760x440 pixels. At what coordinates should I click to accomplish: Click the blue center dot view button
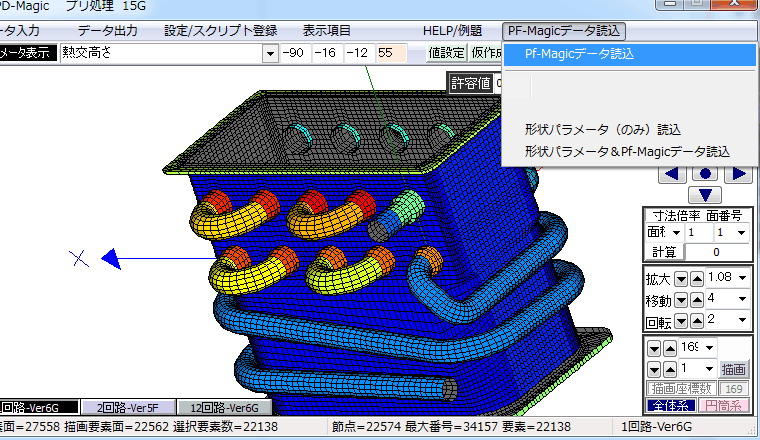pyautogui.click(x=705, y=174)
